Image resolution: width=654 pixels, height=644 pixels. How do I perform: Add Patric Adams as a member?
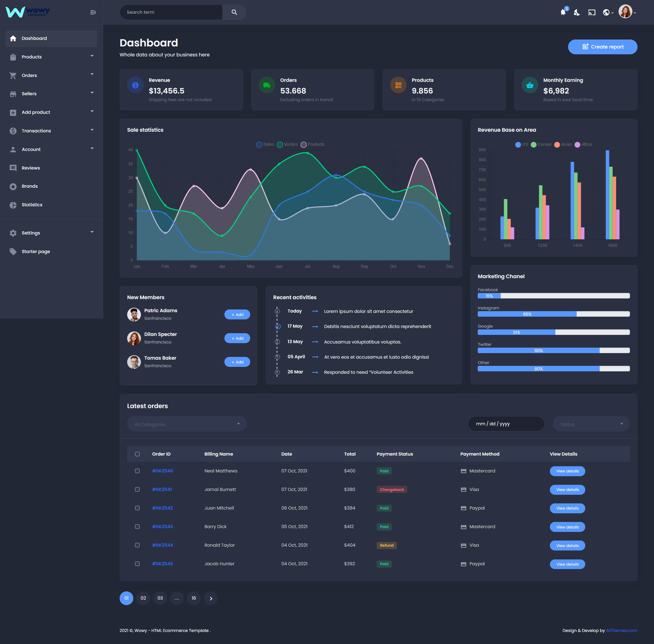point(237,315)
